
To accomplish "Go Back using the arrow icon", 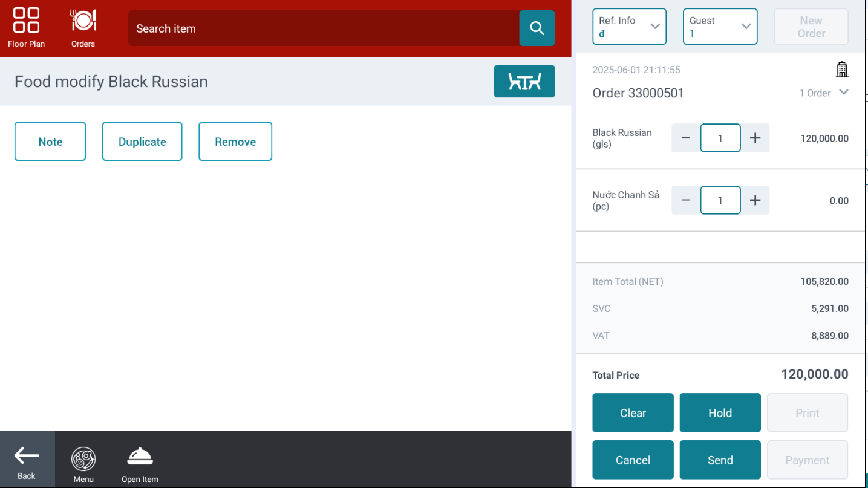I will click(27, 459).
